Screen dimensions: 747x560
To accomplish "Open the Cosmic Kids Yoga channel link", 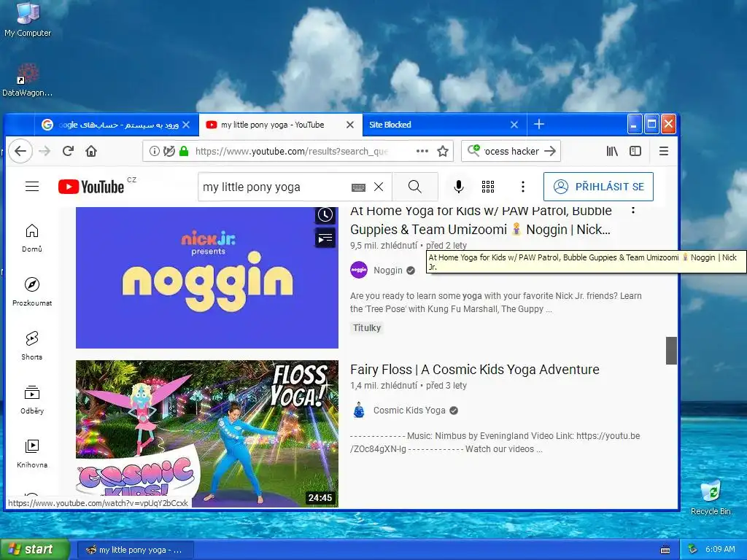I will coord(409,411).
